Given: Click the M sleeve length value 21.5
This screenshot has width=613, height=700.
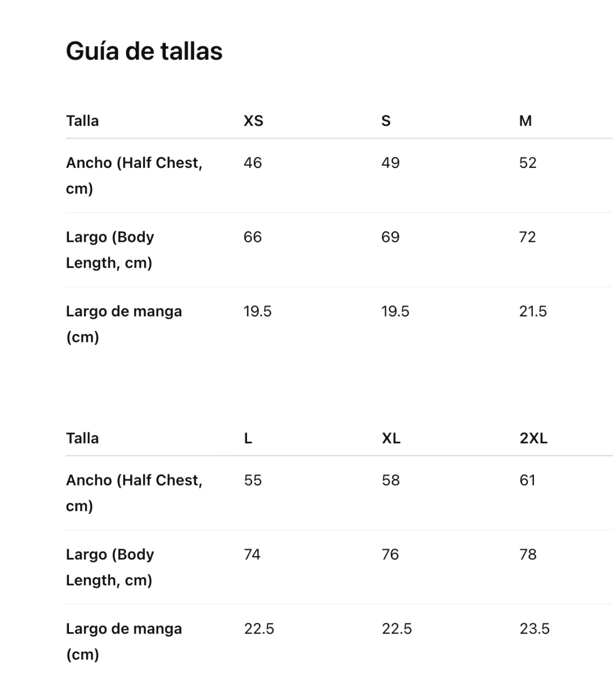Looking at the screenshot, I should (x=533, y=311).
